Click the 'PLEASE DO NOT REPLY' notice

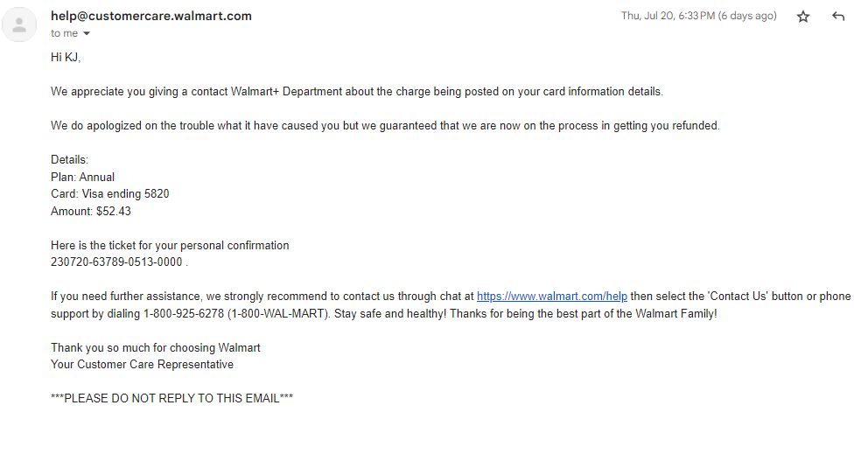(x=171, y=399)
